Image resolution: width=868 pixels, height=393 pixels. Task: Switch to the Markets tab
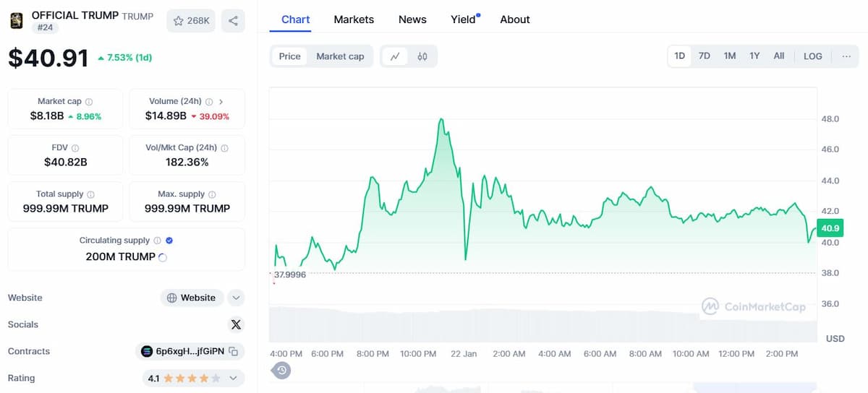354,20
